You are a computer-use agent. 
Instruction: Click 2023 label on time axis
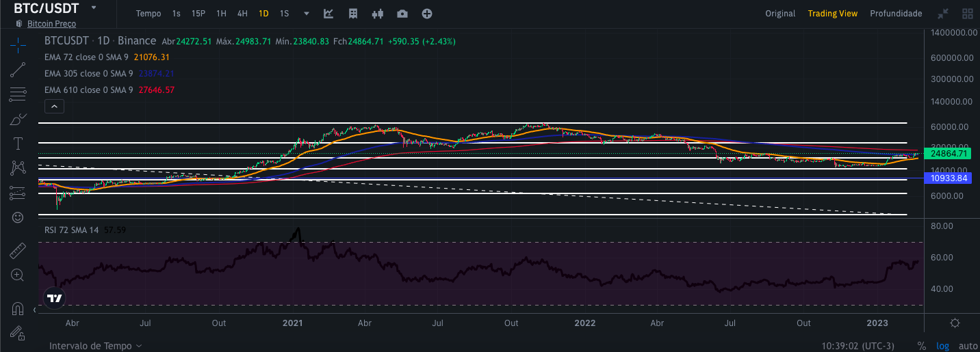[x=877, y=323]
